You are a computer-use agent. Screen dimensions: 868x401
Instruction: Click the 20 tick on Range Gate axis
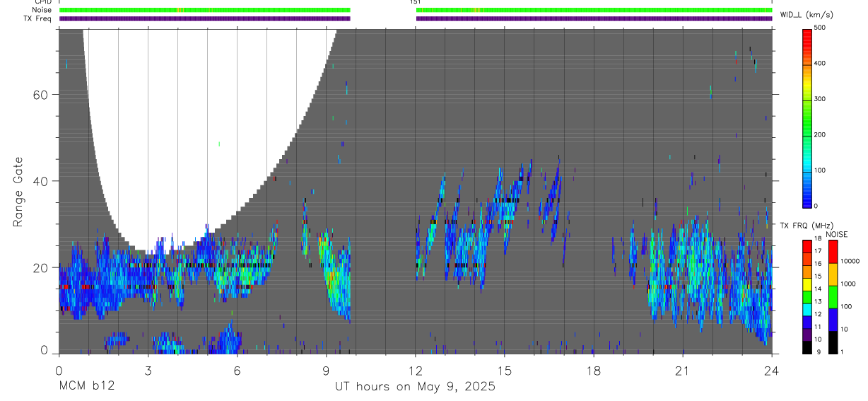pos(40,267)
